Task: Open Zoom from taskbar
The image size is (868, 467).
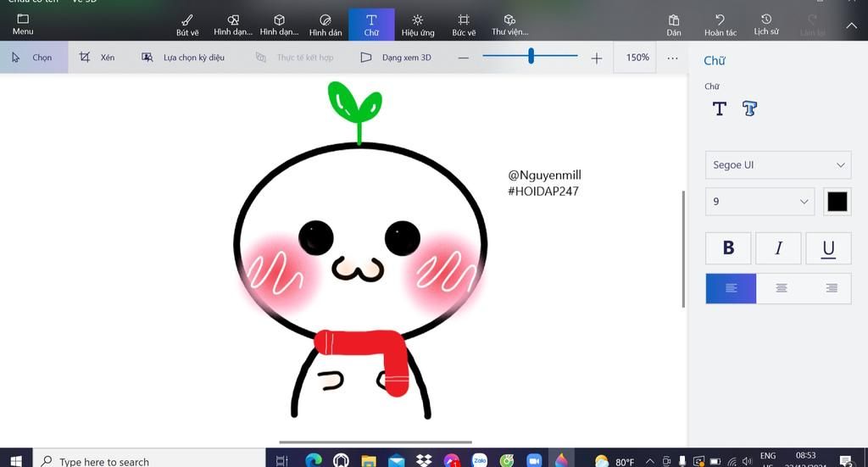Action: (534, 460)
